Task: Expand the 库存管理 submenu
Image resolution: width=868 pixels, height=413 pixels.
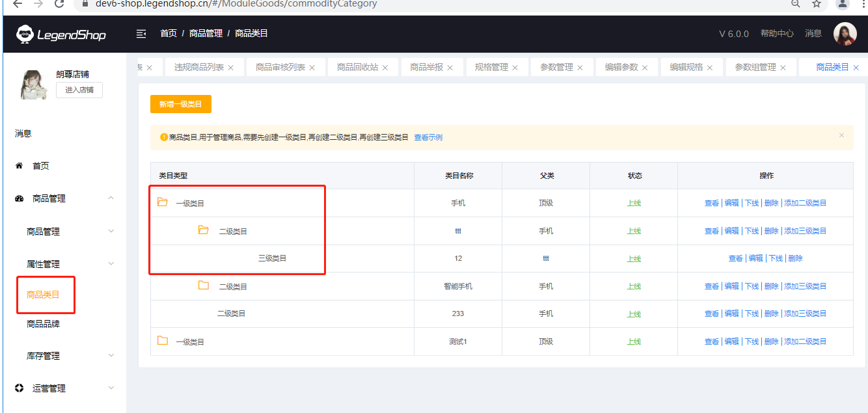Action: pyautogui.click(x=111, y=356)
